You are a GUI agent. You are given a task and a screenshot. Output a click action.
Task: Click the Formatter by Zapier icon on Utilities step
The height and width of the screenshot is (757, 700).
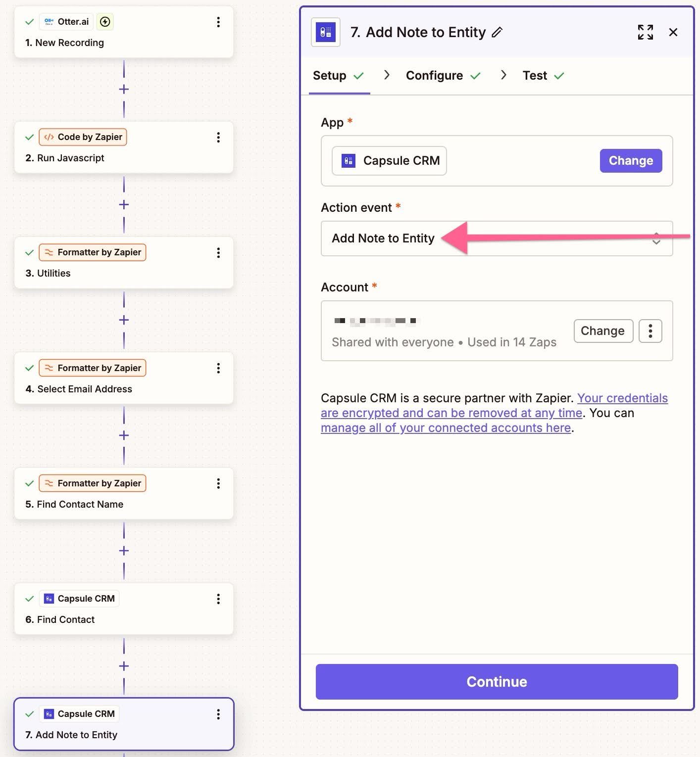50,252
